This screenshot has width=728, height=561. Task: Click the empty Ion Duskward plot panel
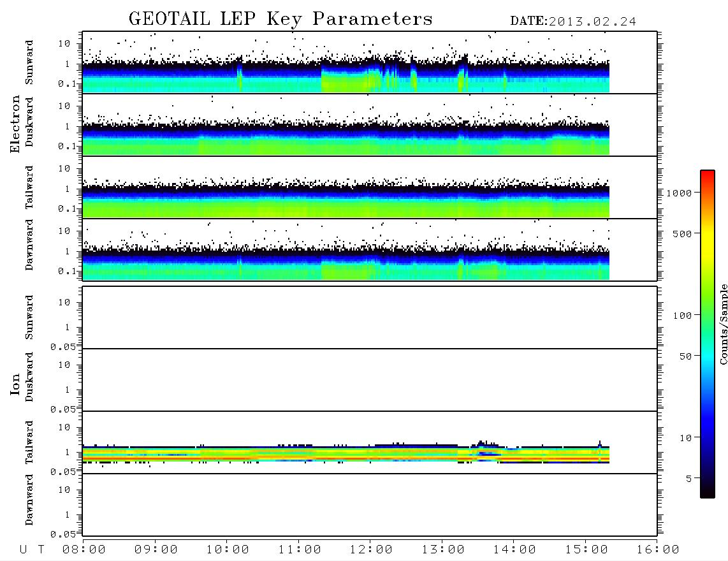coord(370,379)
